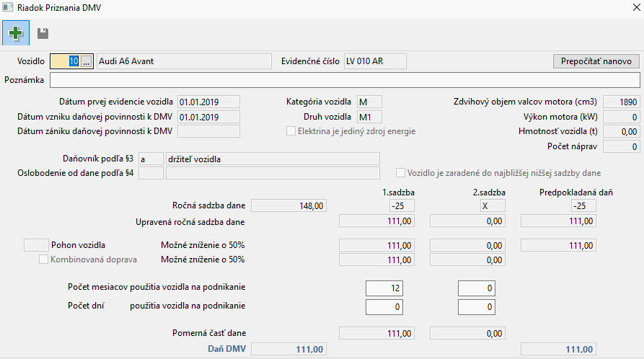
Task: Click the 1.sadzba field showing -25
Action: [x=402, y=205]
